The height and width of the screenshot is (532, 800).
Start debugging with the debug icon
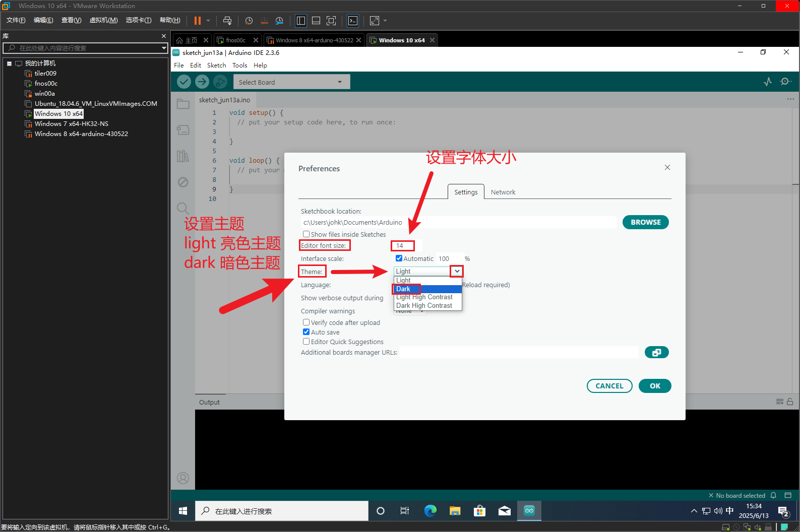[220, 82]
